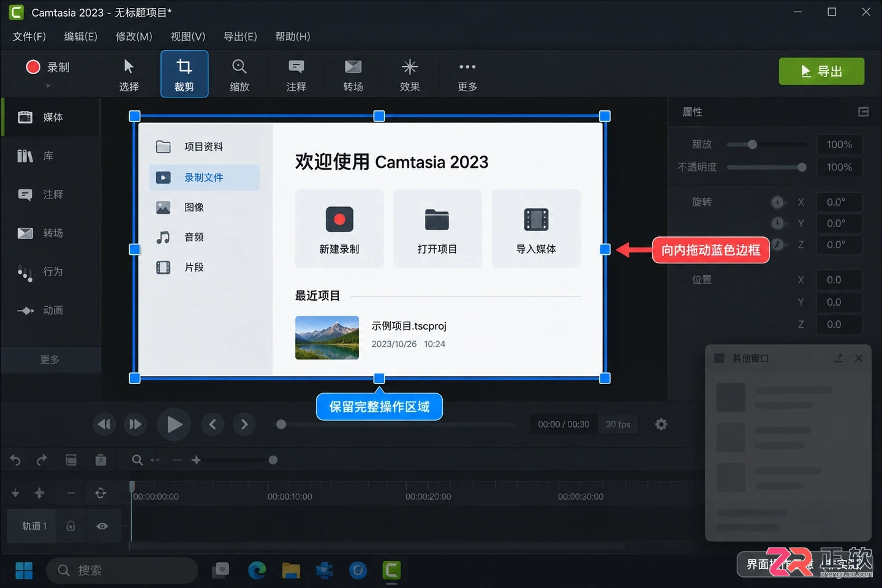Viewport: 882px width, 588px height.
Task: Open the 动画 animations sidebar tab
Action: point(51,311)
